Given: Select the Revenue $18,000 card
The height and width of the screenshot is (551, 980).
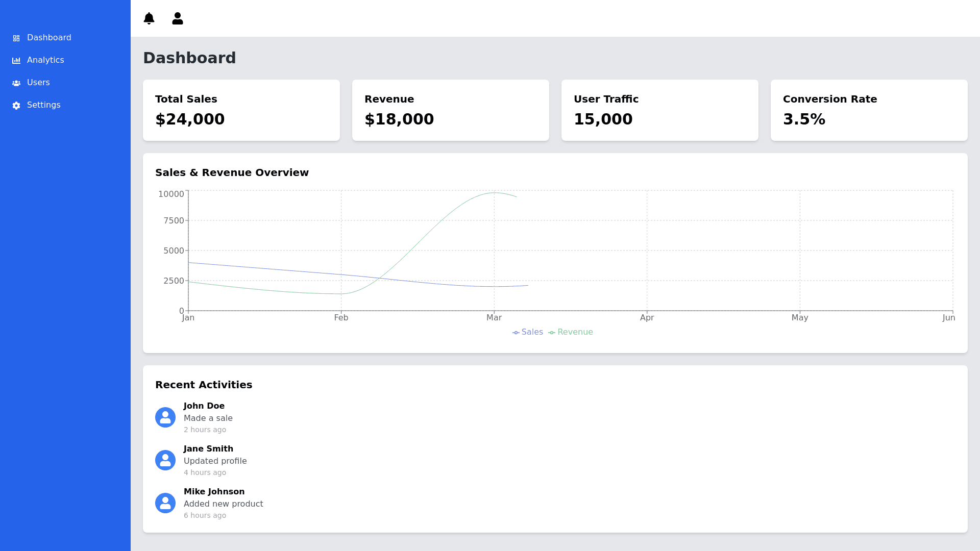Looking at the screenshot, I should click(x=450, y=110).
